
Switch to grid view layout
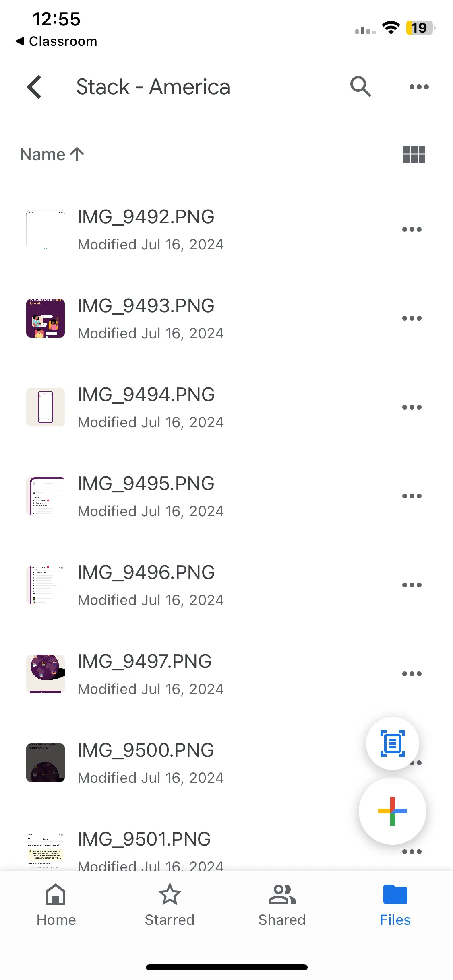click(414, 154)
